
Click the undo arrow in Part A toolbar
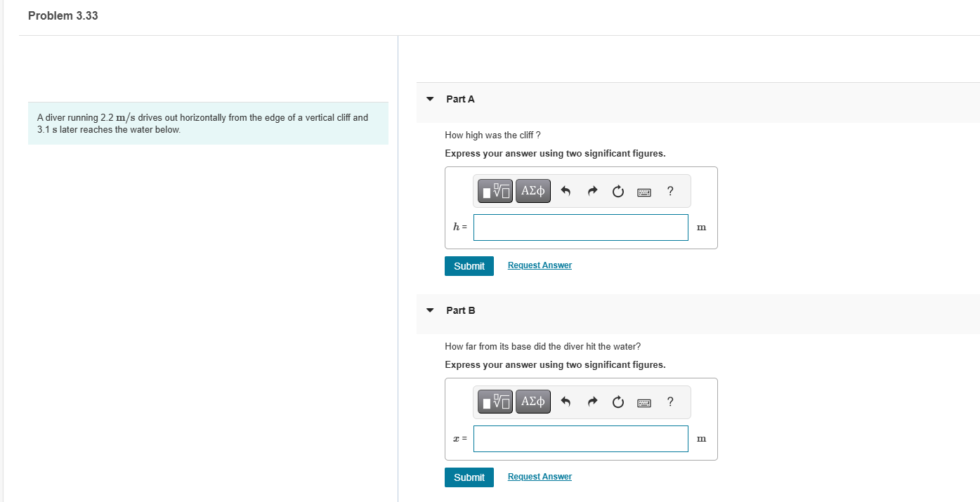[566, 190]
